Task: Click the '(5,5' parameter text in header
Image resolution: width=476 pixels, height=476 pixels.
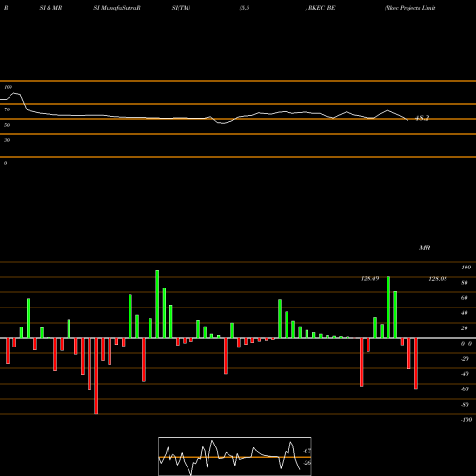Action: (x=245, y=8)
